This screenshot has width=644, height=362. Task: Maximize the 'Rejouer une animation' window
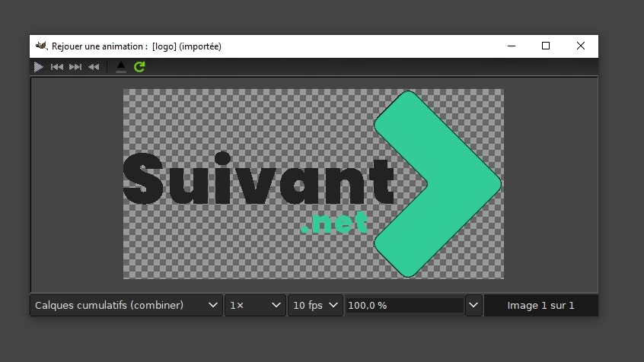tap(546, 46)
